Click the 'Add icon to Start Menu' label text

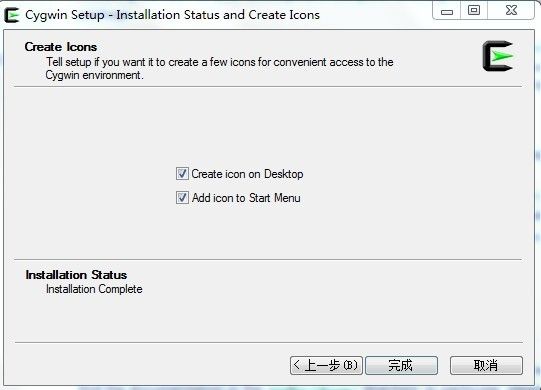246,198
